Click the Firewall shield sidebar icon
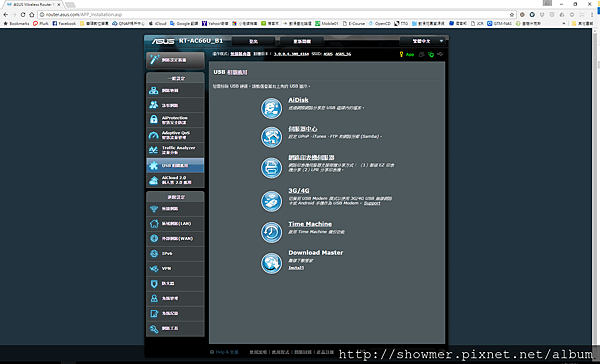 pyautogui.click(x=154, y=284)
